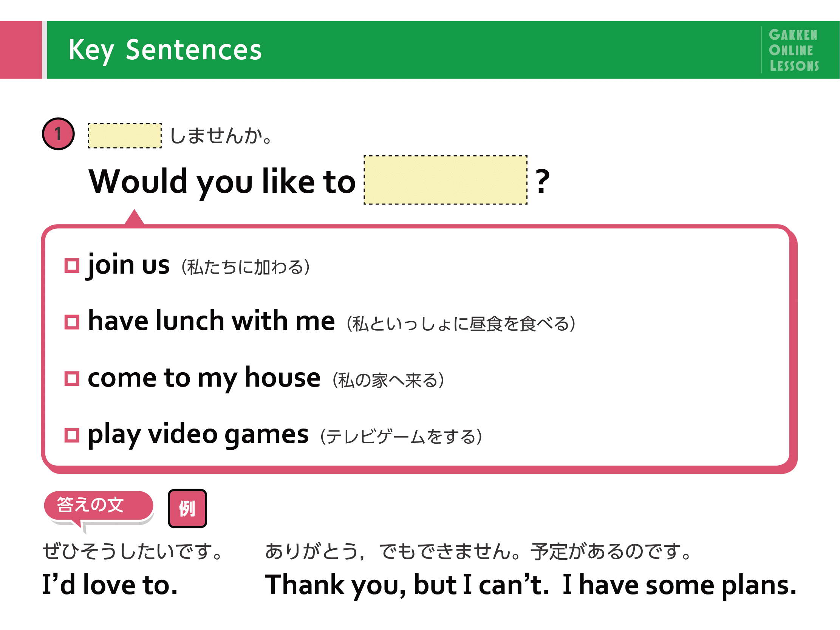Tick the checkbox beside 'join us'
This screenshot has width=840, height=630.
click(x=72, y=266)
